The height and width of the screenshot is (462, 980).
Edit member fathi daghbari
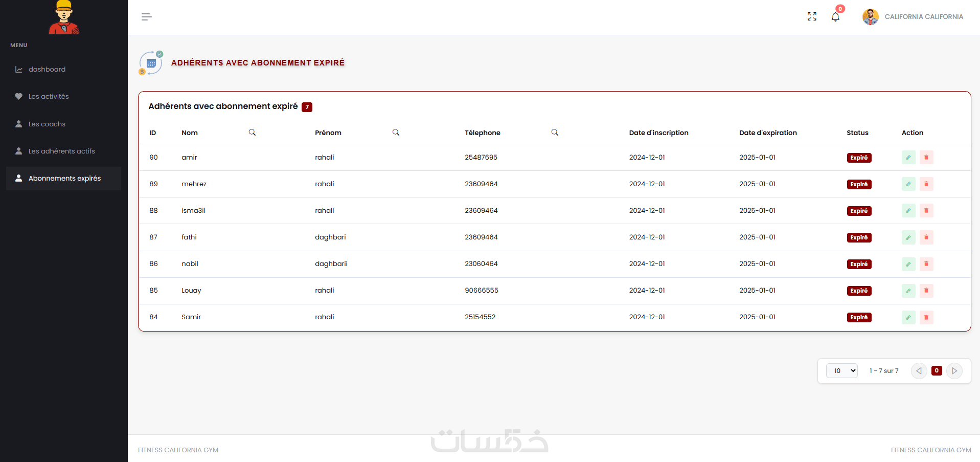pos(908,237)
